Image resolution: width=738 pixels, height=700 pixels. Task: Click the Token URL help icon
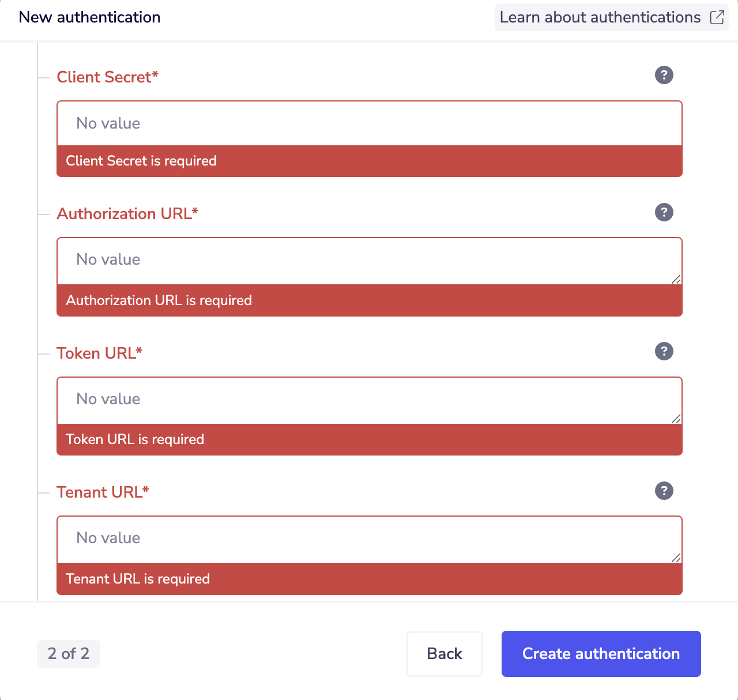tap(664, 351)
